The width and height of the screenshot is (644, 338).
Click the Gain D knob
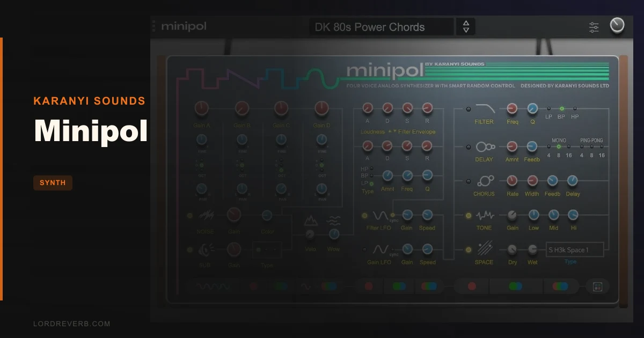click(321, 108)
